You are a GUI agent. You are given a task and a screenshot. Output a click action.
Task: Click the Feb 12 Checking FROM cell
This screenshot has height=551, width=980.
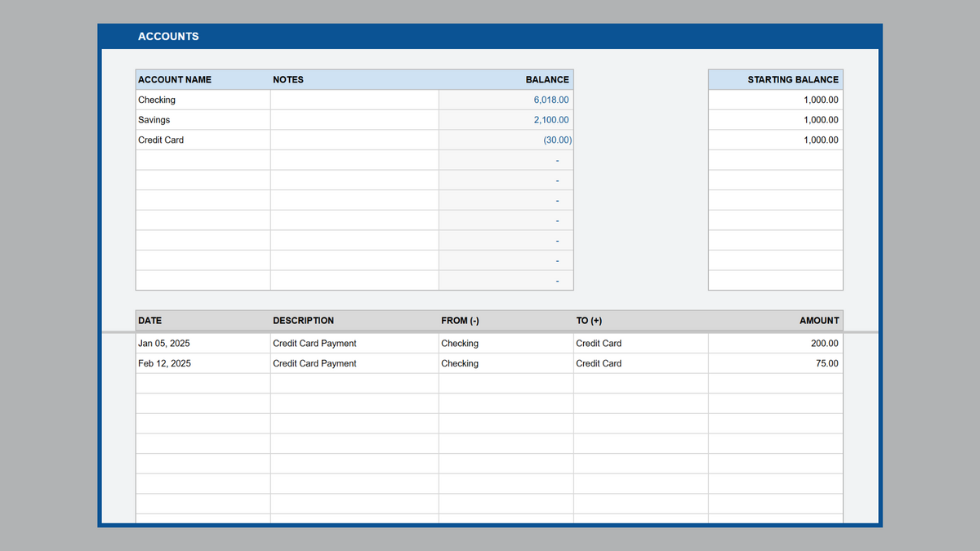506,363
